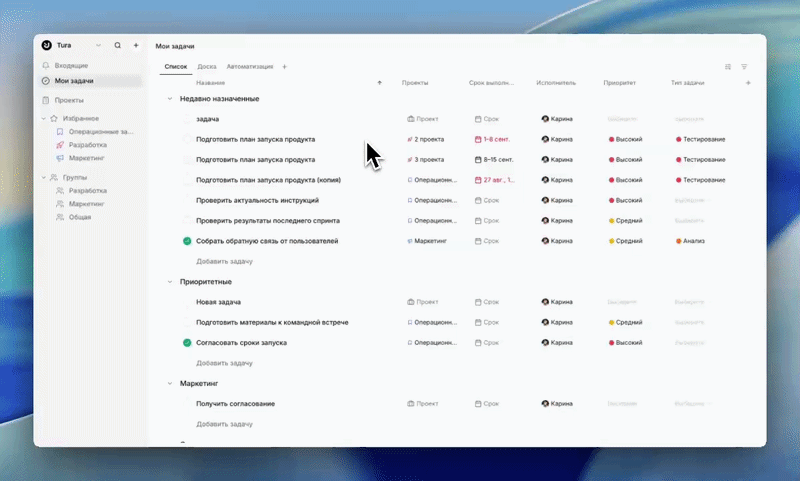
Task: Switch to the Доска tab
Action: [207, 67]
